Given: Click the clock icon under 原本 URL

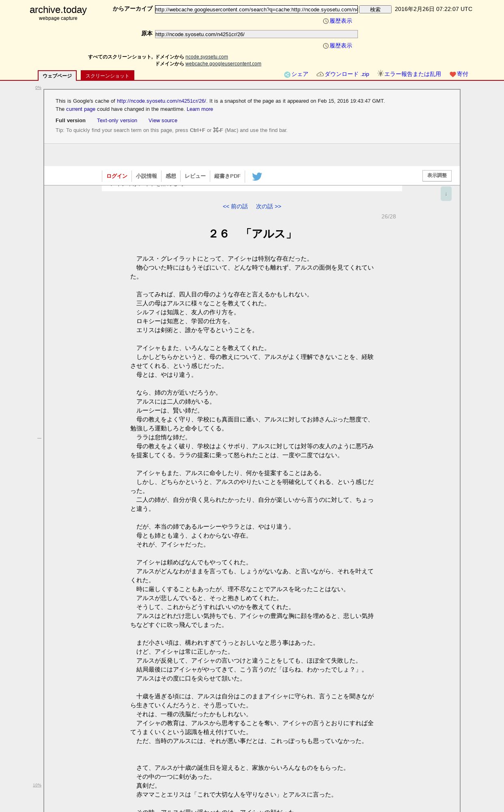Looking at the screenshot, I should pos(325,46).
